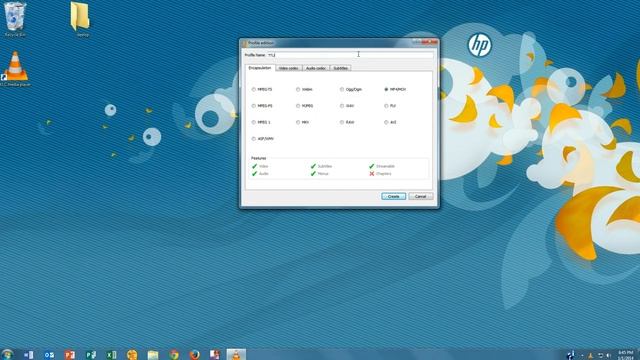Open the taskbar clock and date

[625, 355]
